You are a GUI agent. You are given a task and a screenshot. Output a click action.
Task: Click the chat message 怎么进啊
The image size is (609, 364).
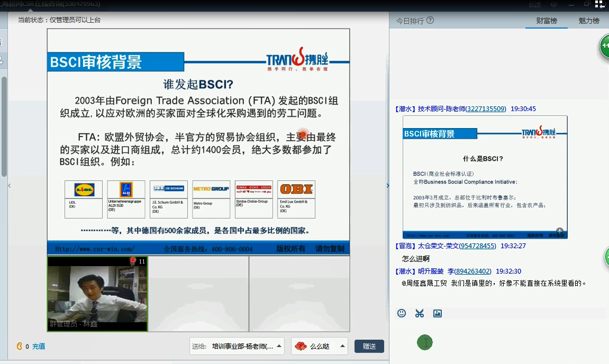(x=415, y=259)
